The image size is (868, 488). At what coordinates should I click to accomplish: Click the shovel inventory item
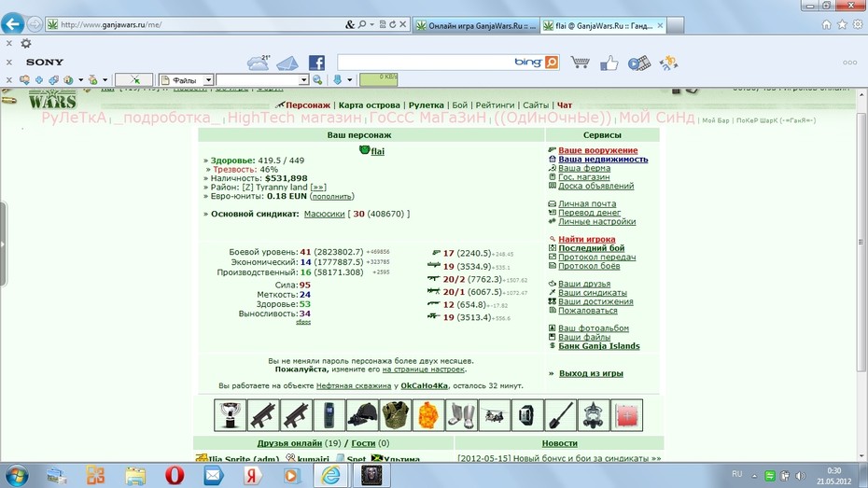tap(560, 415)
